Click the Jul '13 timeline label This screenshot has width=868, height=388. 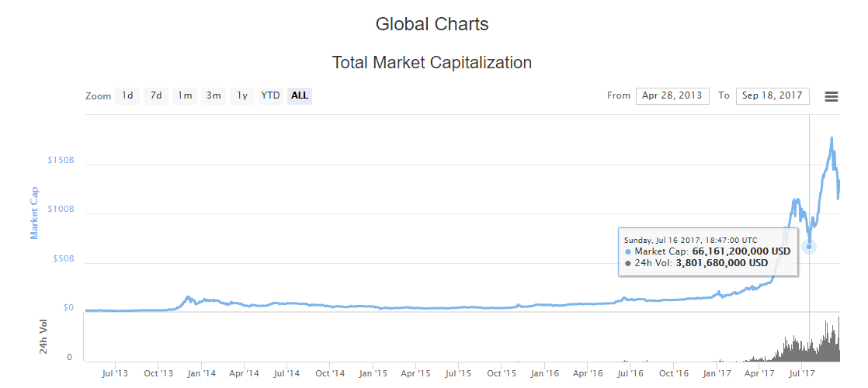tap(115, 373)
